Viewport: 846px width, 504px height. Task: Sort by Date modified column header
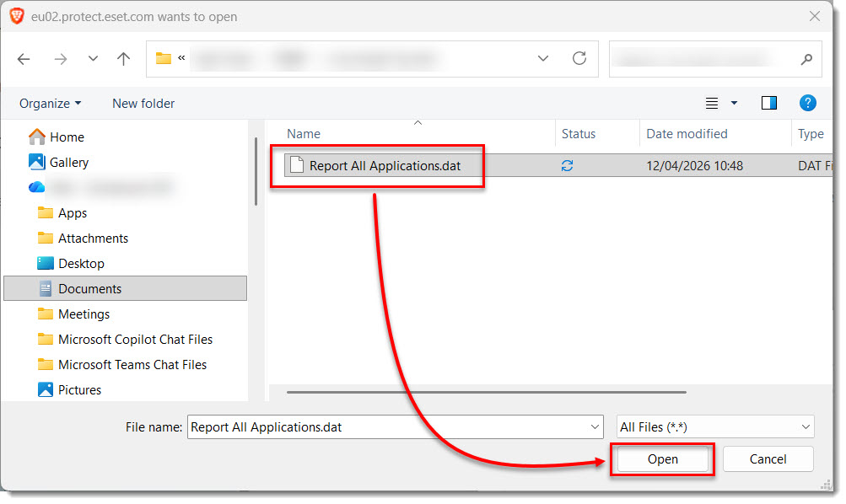pos(687,134)
